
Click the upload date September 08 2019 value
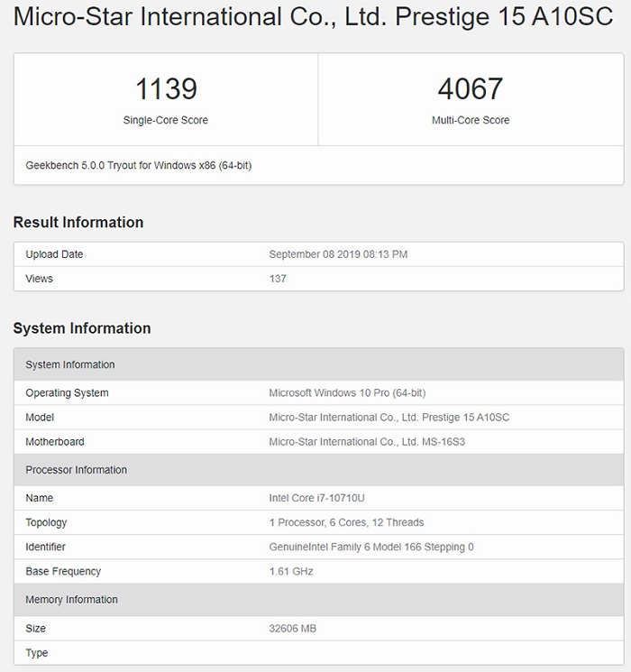(338, 254)
